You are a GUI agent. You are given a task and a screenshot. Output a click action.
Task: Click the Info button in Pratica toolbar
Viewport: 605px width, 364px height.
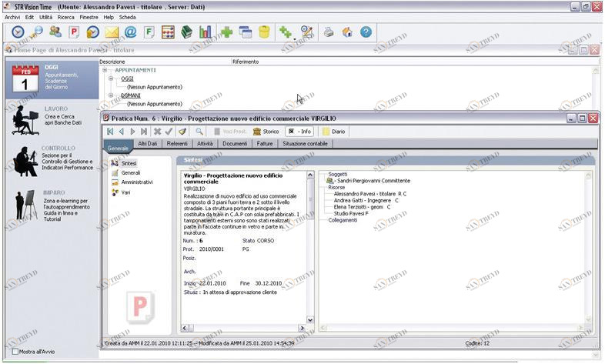[x=299, y=132]
